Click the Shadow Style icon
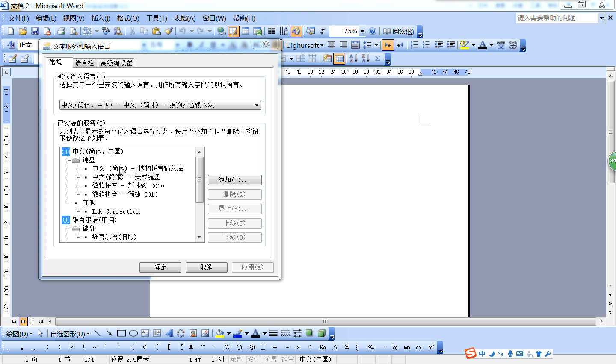 coord(309,333)
